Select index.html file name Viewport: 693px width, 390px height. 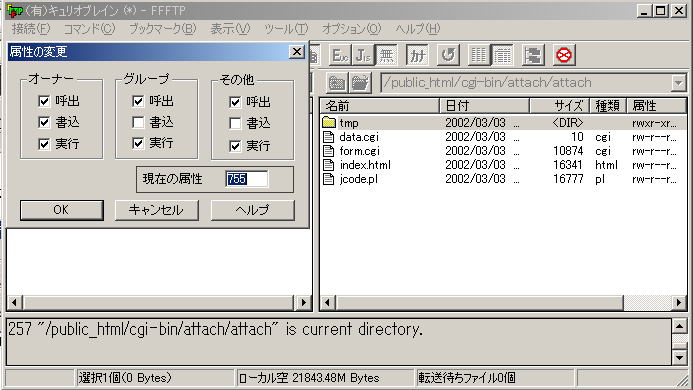click(365, 165)
